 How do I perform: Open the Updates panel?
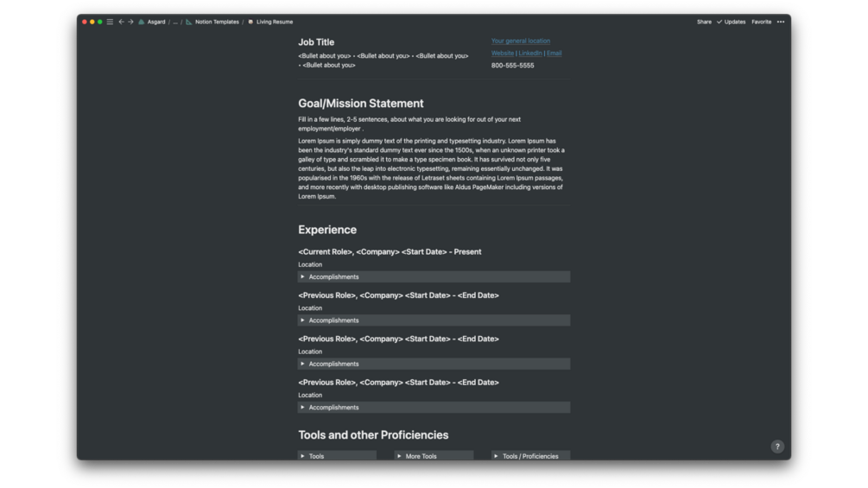pos(732,22)
